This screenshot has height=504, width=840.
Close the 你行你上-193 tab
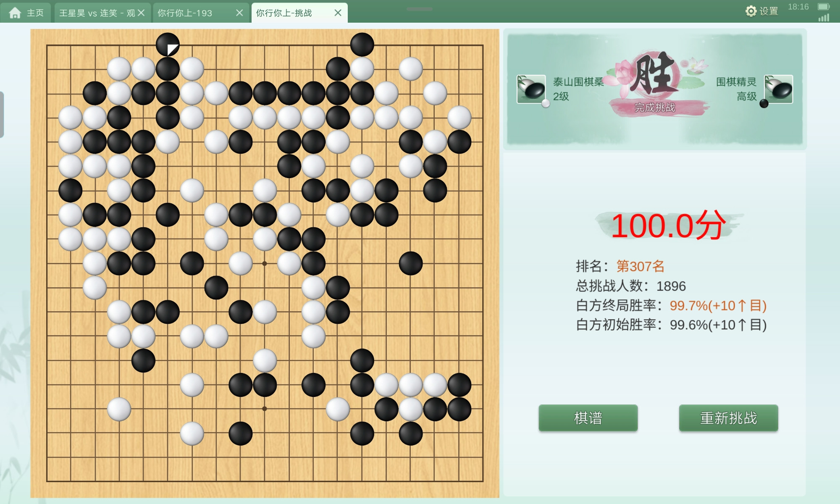tap(239, 13)
